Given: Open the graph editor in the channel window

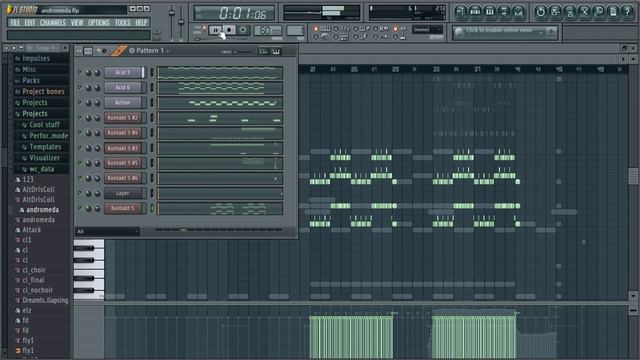Looking at the screenshot, I should point(264,51).
